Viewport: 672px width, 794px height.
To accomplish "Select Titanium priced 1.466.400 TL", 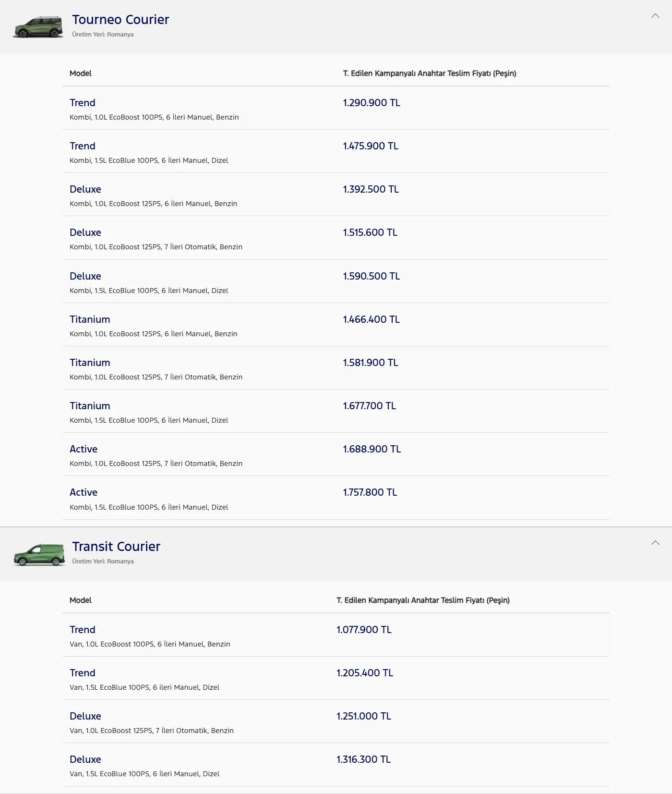I will 336,325.
